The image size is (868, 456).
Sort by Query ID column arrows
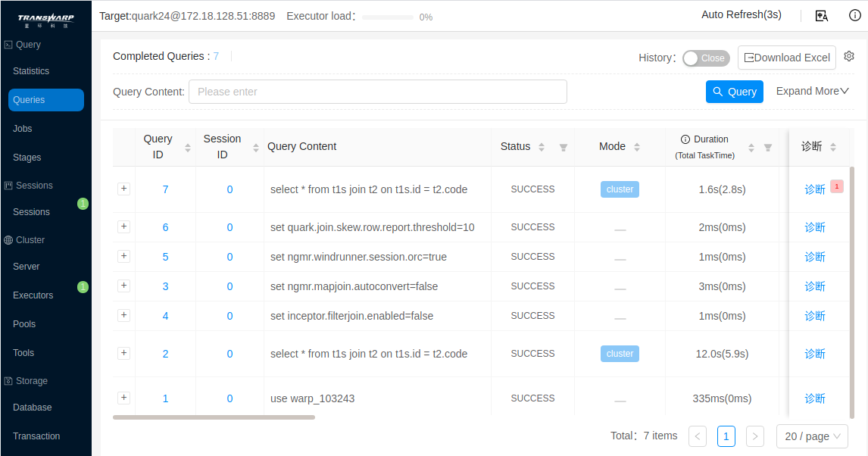coord(188,147)
